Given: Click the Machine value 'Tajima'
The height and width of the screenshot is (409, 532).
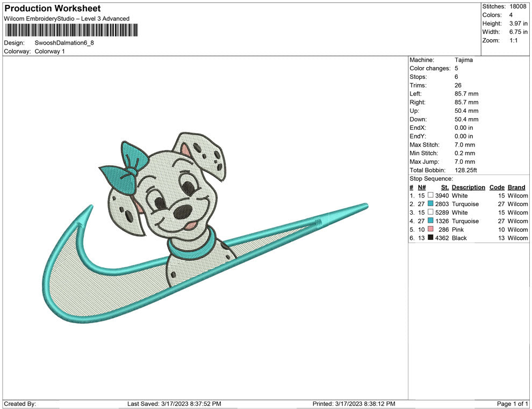Looking at the screenshot, I should tap(463, 60).
